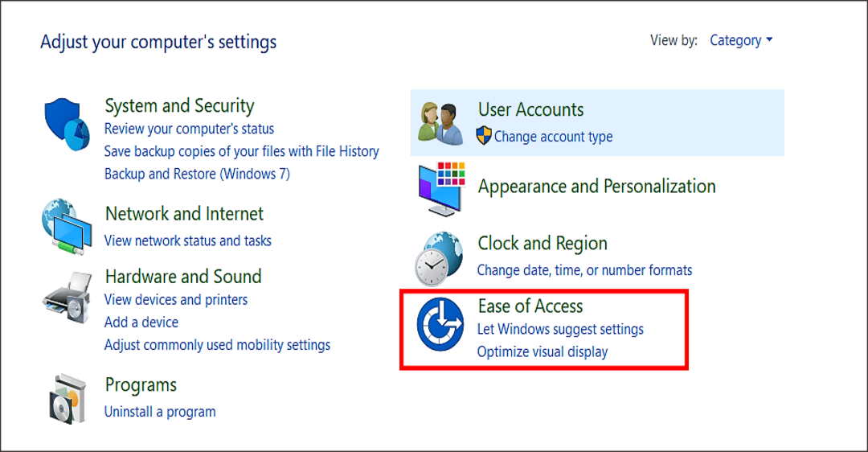Click the Add a device link
This screenshot has height=452, width=868.
point(141,323)
